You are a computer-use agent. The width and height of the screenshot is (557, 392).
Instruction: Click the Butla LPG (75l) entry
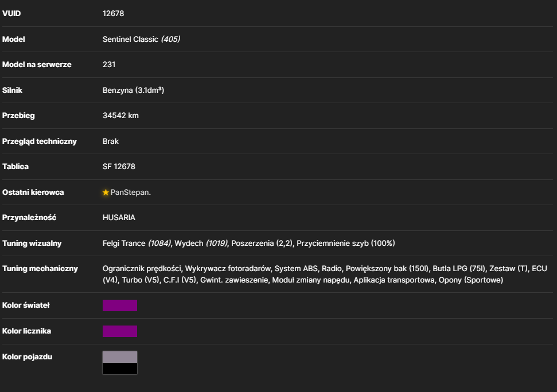tap(459, 269)
